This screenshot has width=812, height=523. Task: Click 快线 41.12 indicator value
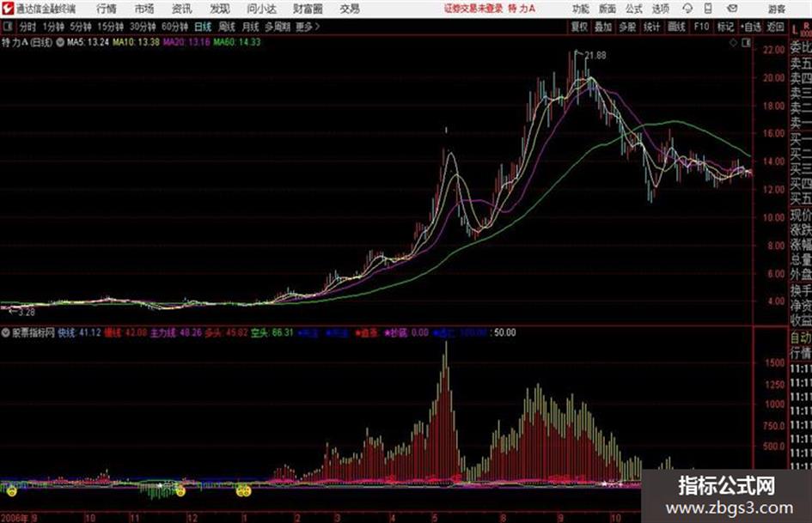tap(79, 332)
